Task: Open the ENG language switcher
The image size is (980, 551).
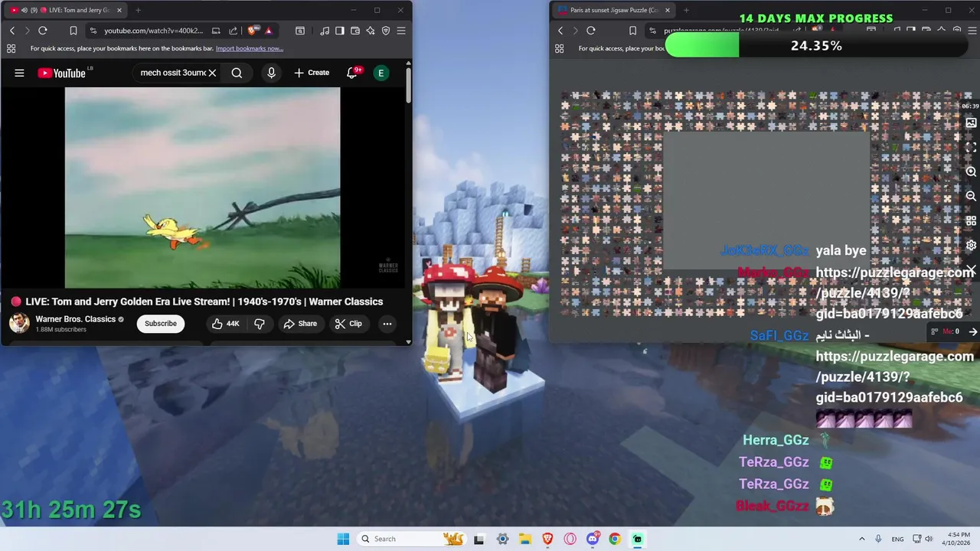Action: (897, 539)
